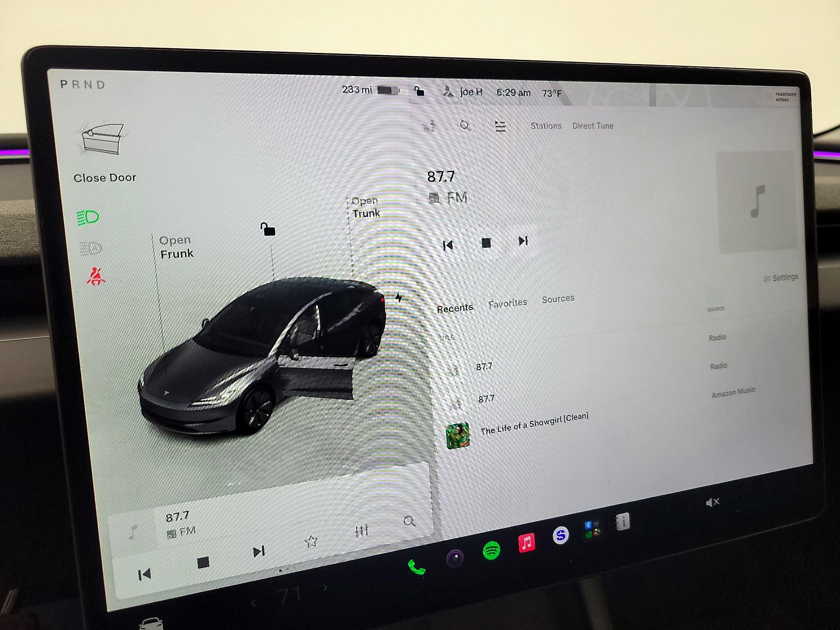Tap the Close Door car-door icon
The image size is (840, 630).
102,139
